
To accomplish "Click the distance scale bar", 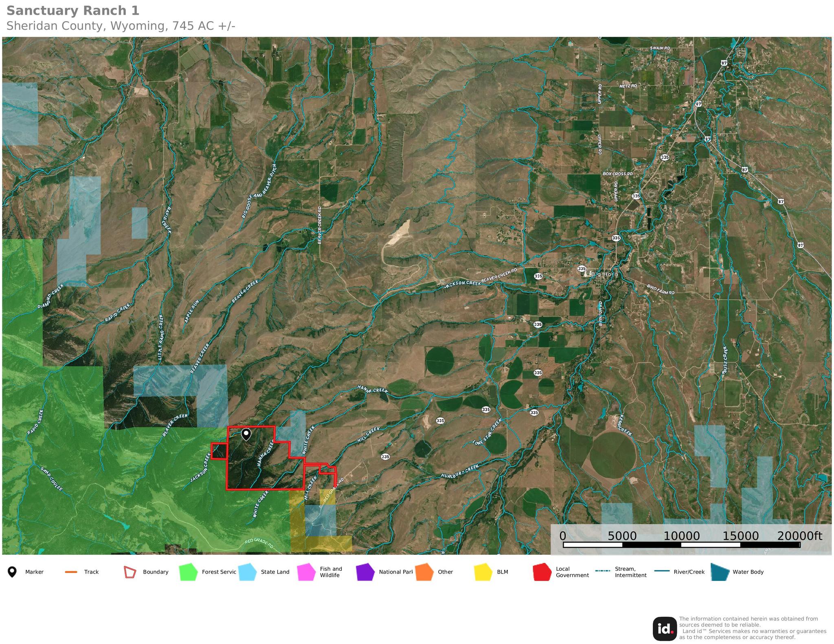I will pyautogui.click(x=681, y=545).
